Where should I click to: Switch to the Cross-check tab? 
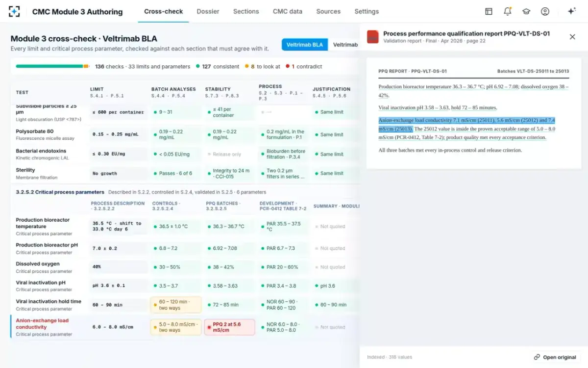(163, 11)
